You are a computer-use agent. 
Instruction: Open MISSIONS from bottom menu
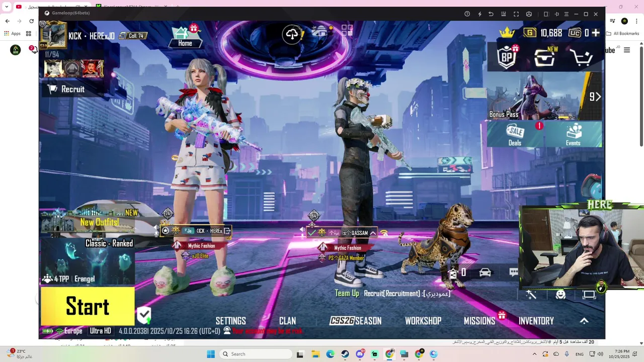coord(479,321)
